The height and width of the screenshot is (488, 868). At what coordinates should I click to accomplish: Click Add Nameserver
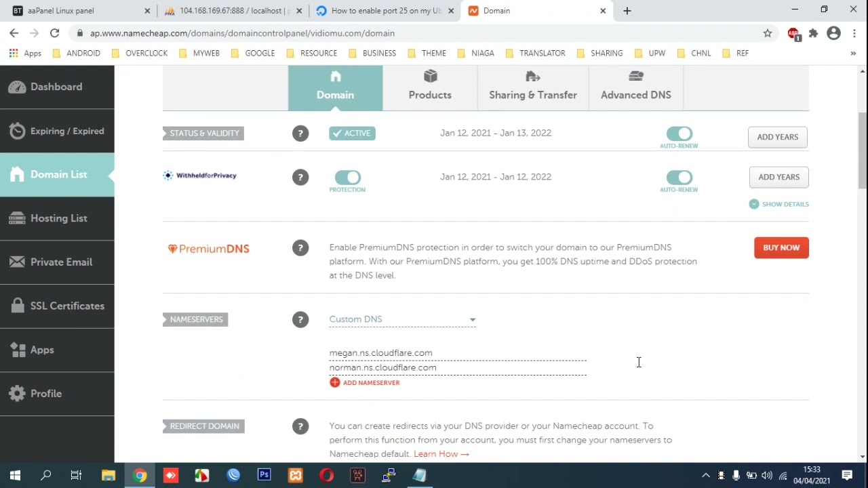pyautogui.click(x=365, y=383)
